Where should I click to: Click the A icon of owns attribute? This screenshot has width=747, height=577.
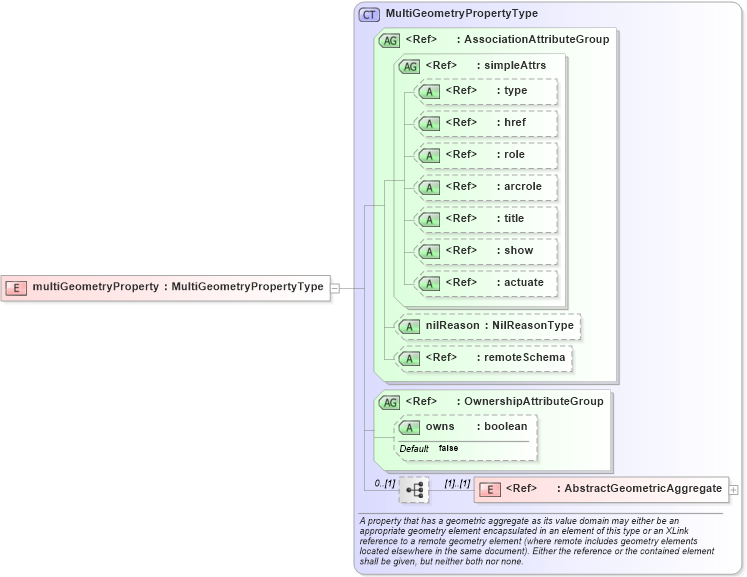click(x=409, y=428)
